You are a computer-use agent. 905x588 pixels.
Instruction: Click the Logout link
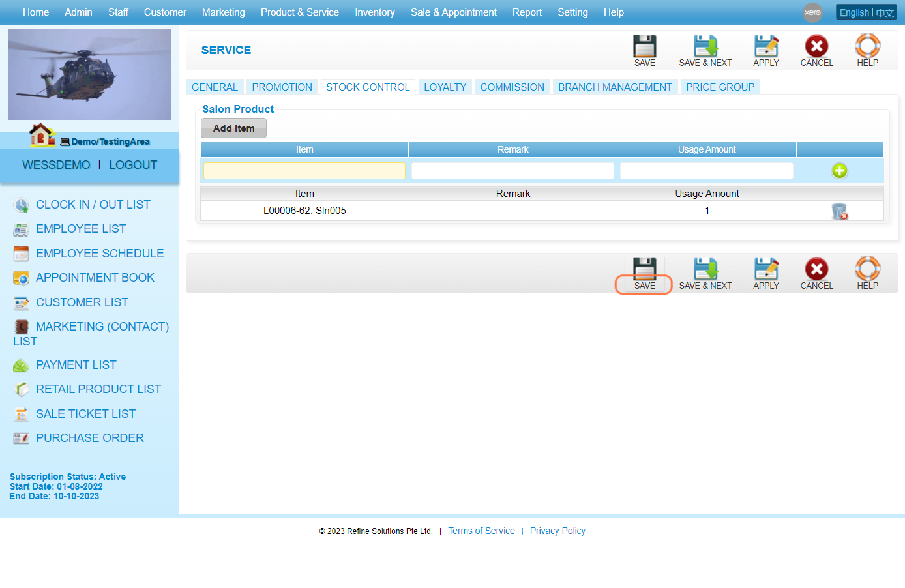tap(133, 165)
